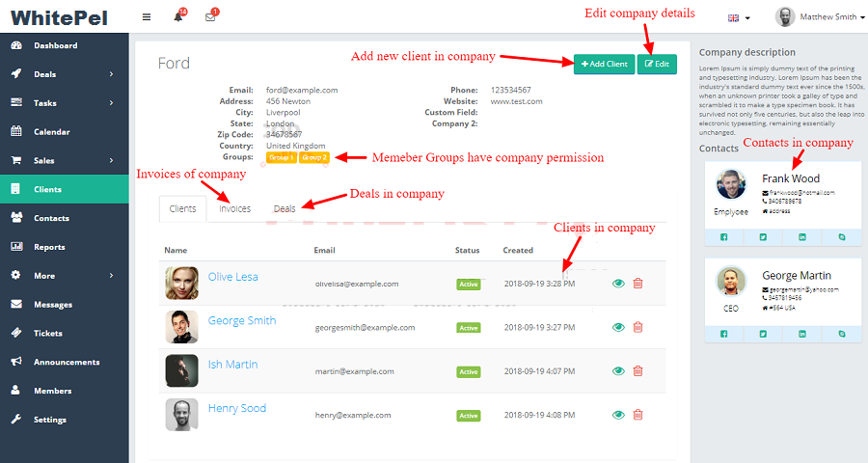Screen dimensions: 868x463
Task: Switch to the Invoices tab
Action: 234,208
